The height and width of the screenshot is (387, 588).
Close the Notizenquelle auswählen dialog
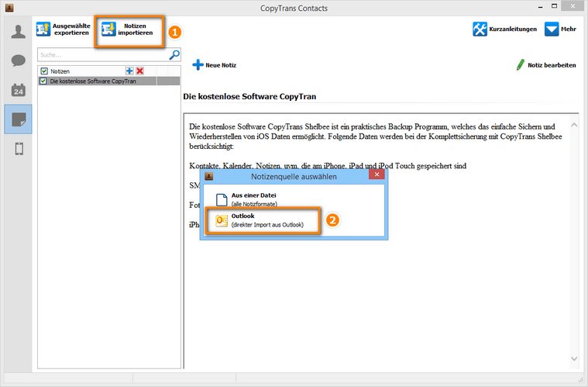click(x=377, y=174)
